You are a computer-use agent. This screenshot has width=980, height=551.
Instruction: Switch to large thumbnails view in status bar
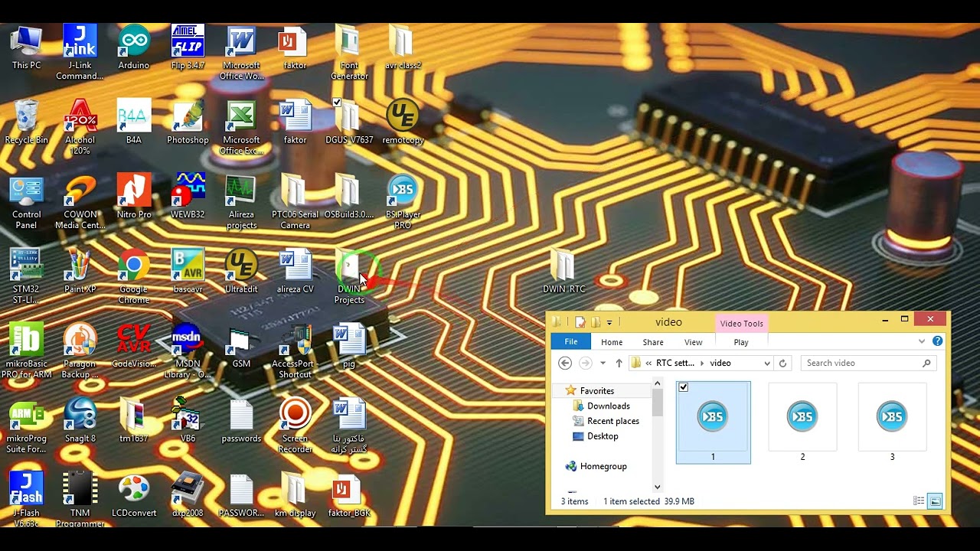tap(935, 501)
